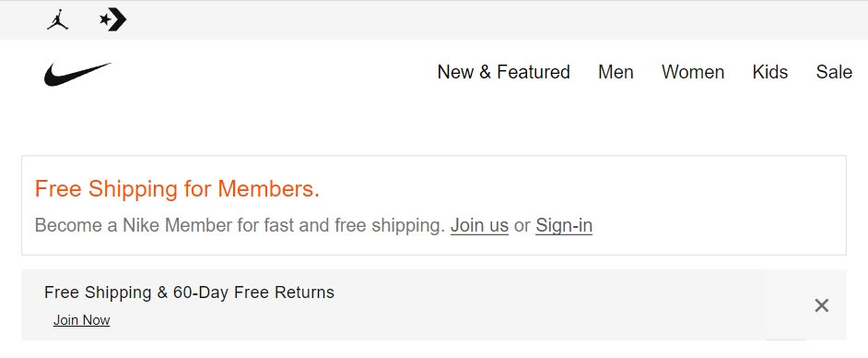The image size is (868, 358).
Task: Click the Free Shipping for Members heading
Action: 177,189
